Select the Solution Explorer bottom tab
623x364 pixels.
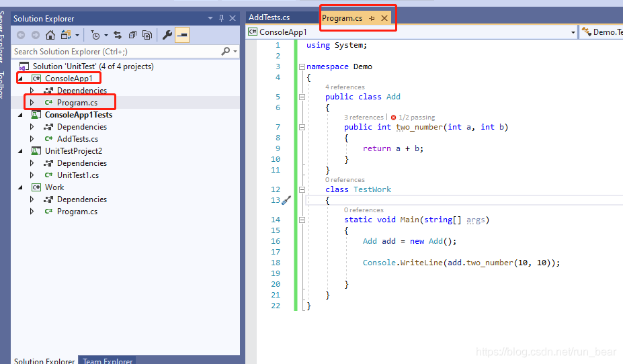[44, 361]
